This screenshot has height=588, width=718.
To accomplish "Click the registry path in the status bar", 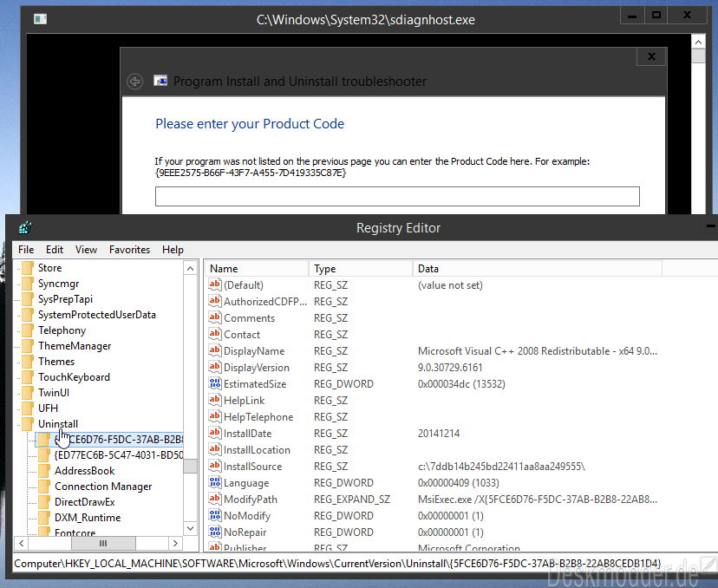I will [x=337, y=563].
